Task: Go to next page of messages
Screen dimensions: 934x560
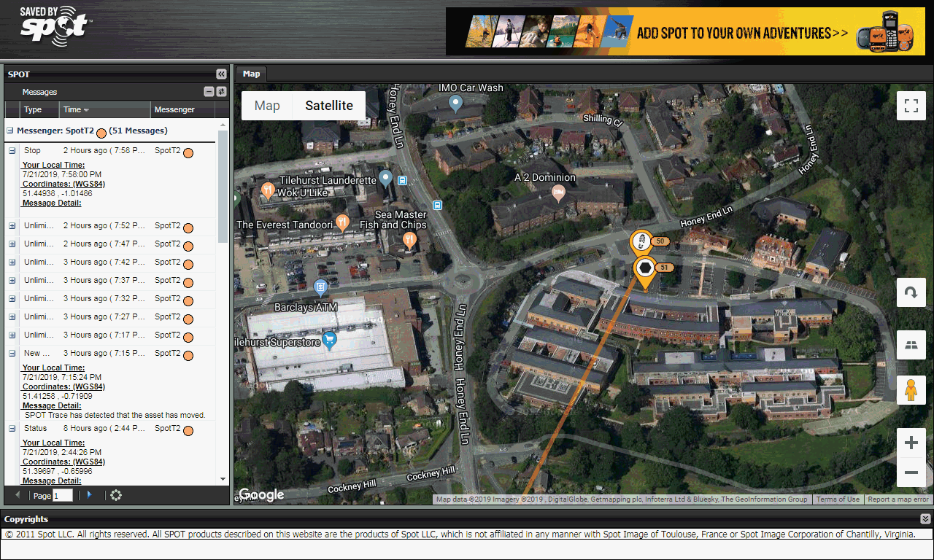Action: 89,495
